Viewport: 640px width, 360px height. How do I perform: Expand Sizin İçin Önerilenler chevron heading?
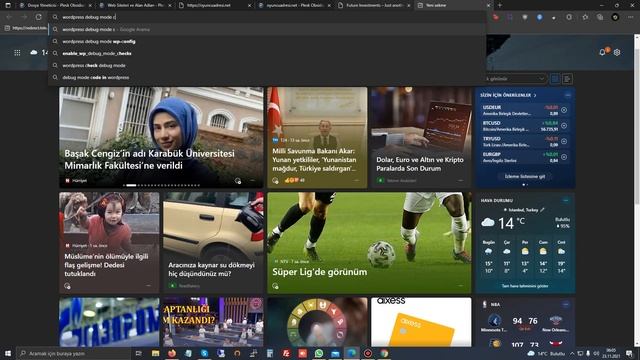pos(535,95)
